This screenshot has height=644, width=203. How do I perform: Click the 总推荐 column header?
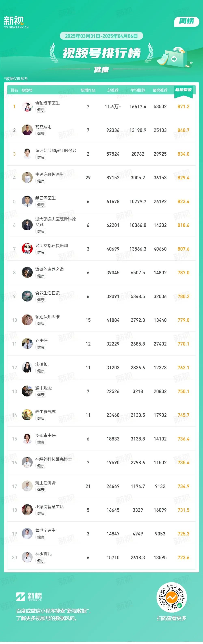113,90
